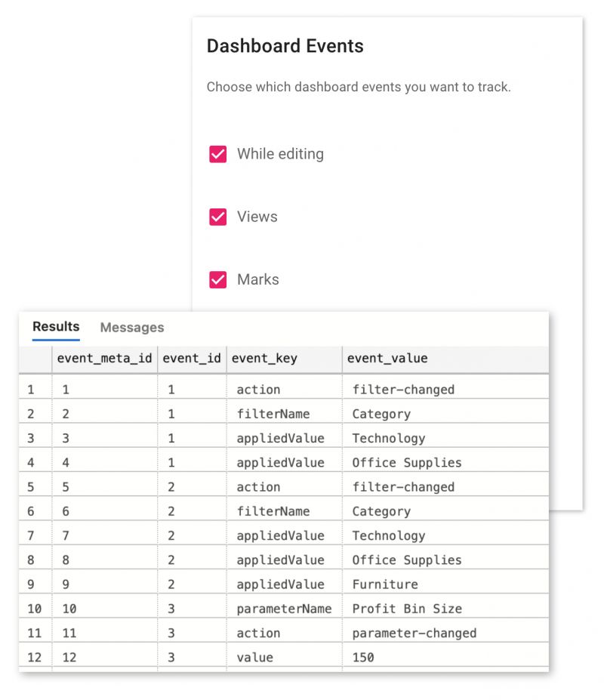Screen dimensions: 604x700
Task: Switch to the Messages tab
Action: tap(131, 327)
